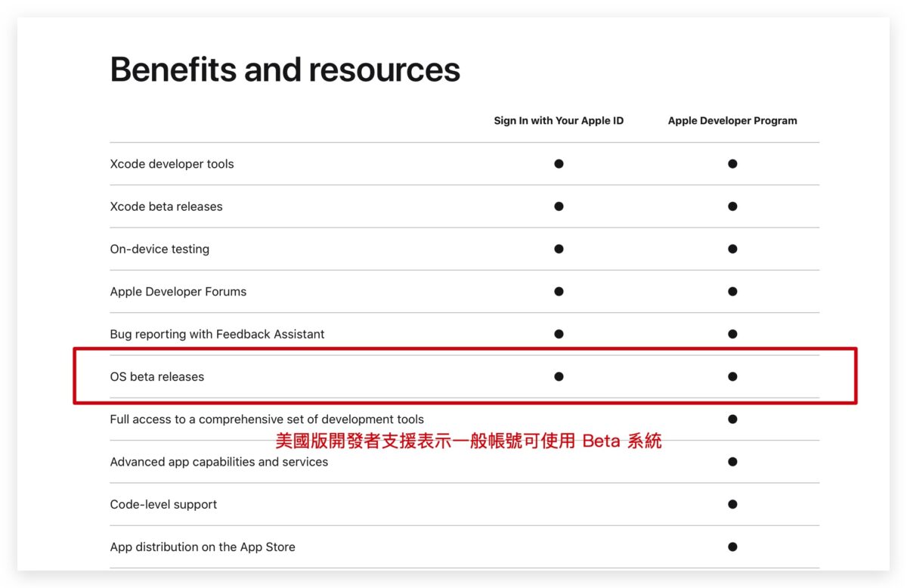The height and width of the screenshot is (588, 907).
Task: Select 'Sign In with Your Apple ID' column header
Action: click(559, 121)
